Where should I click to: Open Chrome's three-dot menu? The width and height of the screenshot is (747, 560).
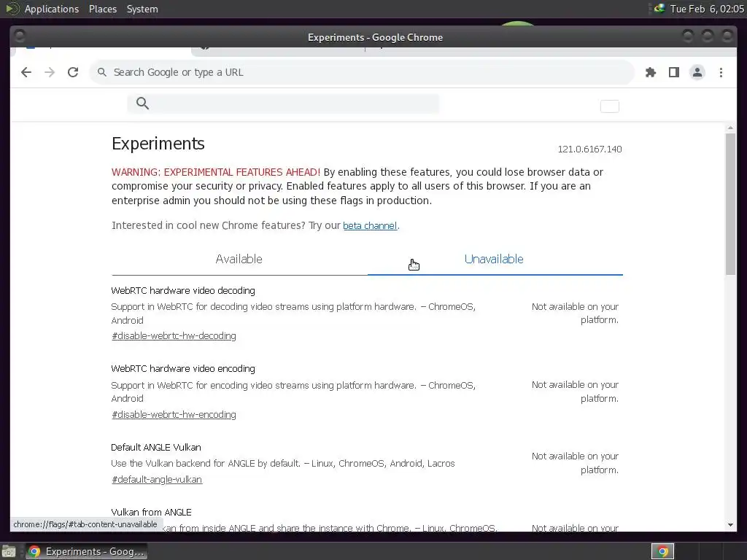tap(721, 72)
